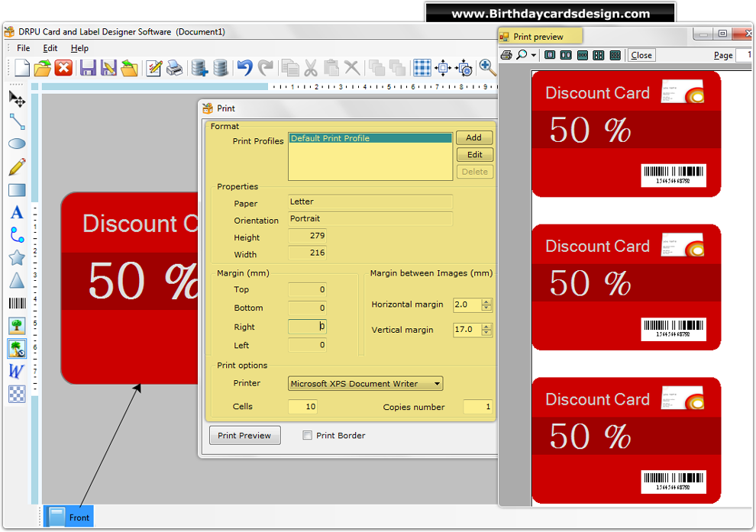Decrease the Vertical margin value
Viewport: 756px width, 532px height.
click(486, 333)
